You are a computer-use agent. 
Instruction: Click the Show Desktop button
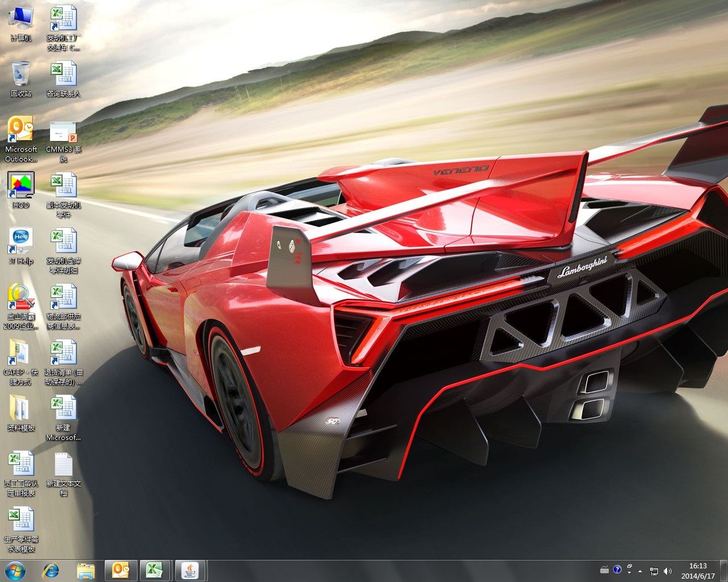pos(723,571)
